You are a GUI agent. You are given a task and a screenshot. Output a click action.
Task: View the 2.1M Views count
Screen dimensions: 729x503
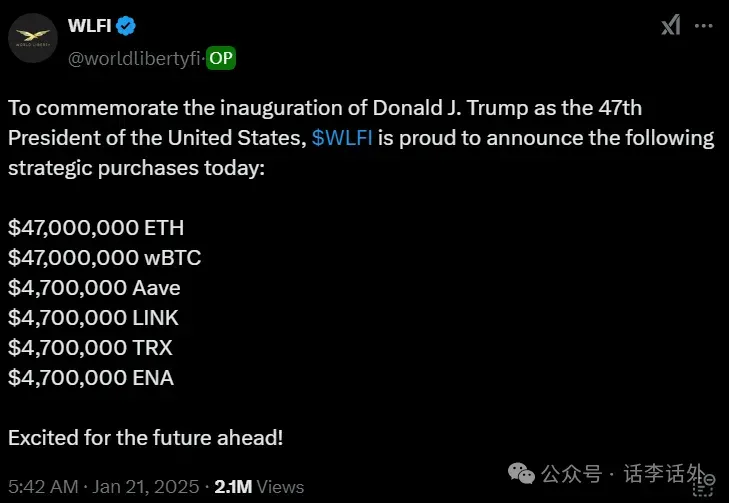[259, 487]
